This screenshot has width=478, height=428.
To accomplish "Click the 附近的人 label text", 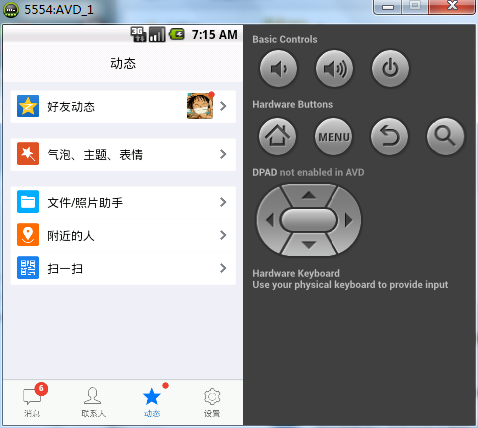I will coord(71,236).
